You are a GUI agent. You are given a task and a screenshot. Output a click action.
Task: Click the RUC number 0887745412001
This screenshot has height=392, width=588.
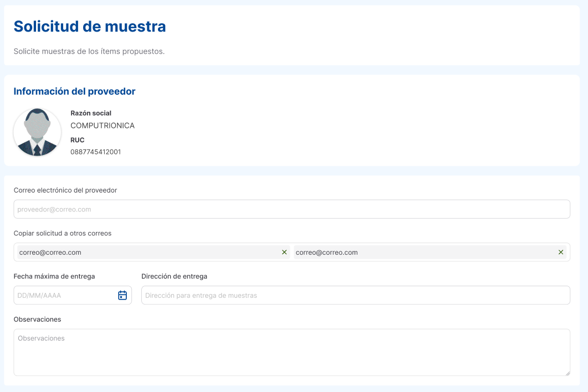[x=95, y=151]
